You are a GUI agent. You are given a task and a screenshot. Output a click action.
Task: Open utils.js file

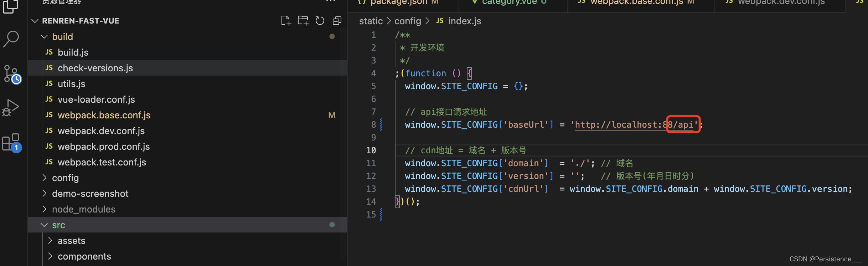coord(187,84)
